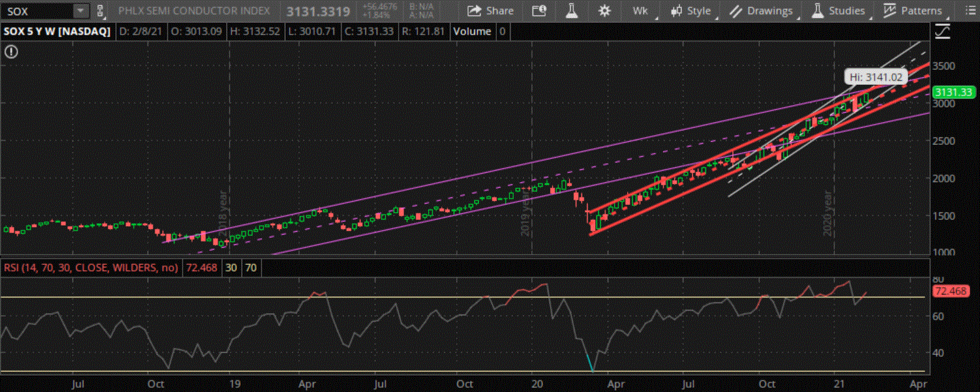Open chart settings gear icon
This screenshot has width=980, height=392.
coord(604,11)
